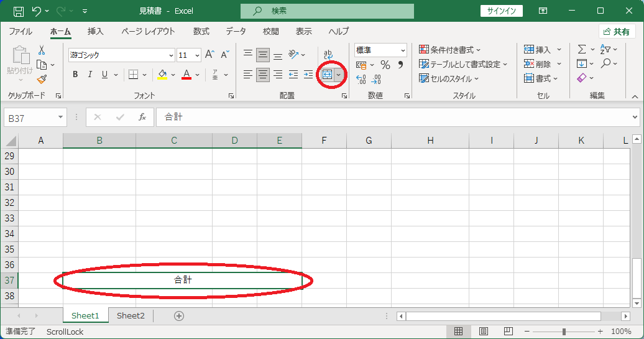Viewport: 644px width, 339px height.
Task: Insert function with fx button
Action: pyautogui.click(x=142, y=118)
